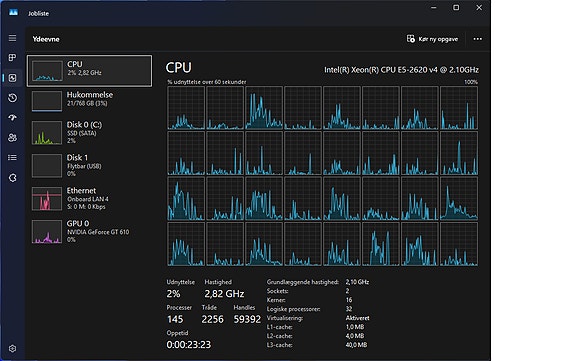Click the Grundlæggende hastighed 2,10 GHz value
The image size is (575, 361).
(x=357, y=282)
